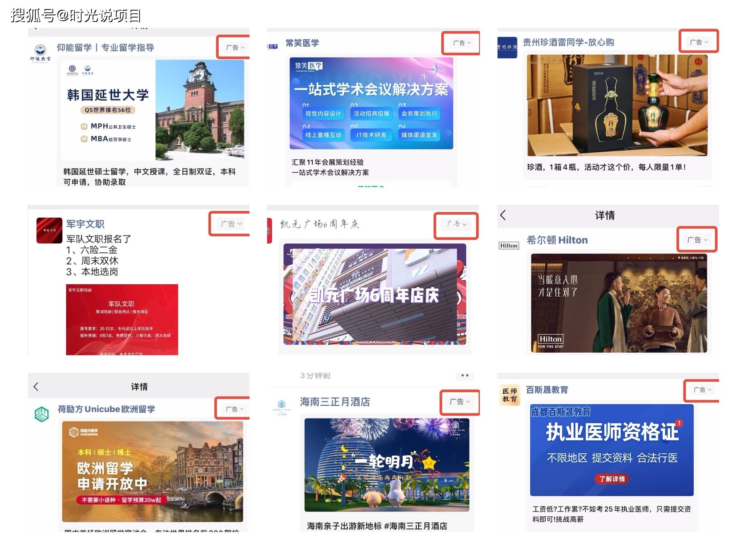The image size is (747, 560).
Task: Open 荷励方 Unicube 欧洲留学 profile name
Action: pos(106,409)
